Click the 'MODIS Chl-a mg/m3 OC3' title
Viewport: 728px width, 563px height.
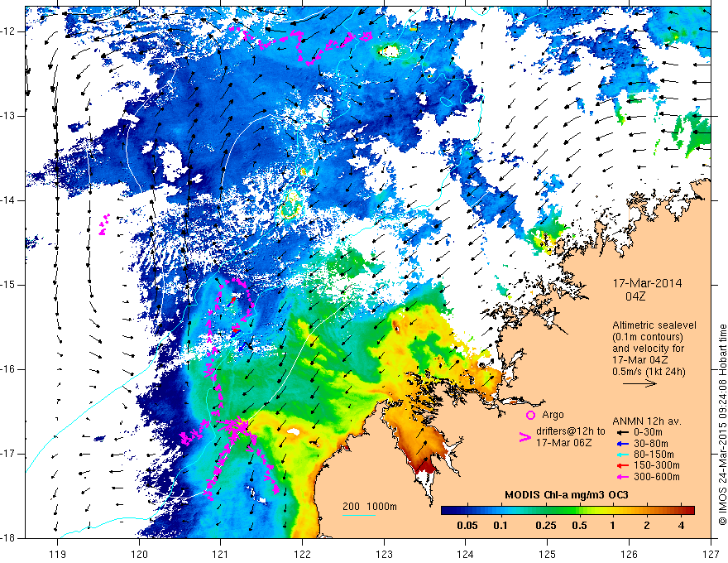pyautogui.click(x=566, y=495)
